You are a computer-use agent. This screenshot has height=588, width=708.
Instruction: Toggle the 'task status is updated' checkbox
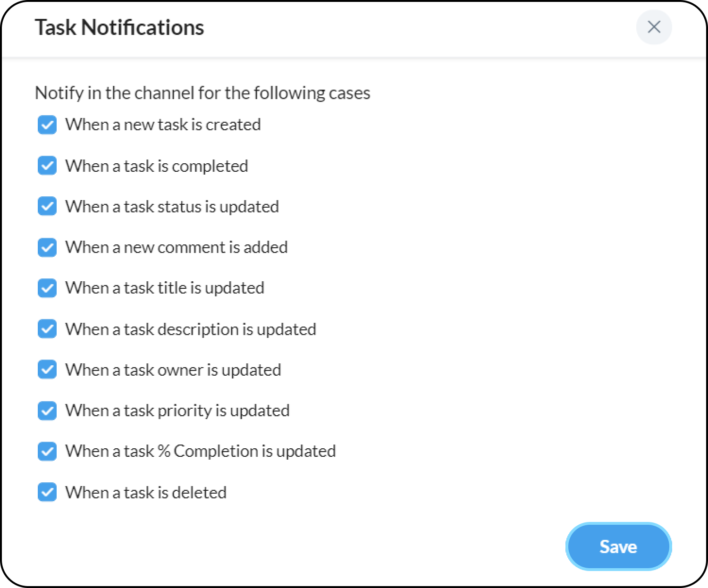[47, 207]
